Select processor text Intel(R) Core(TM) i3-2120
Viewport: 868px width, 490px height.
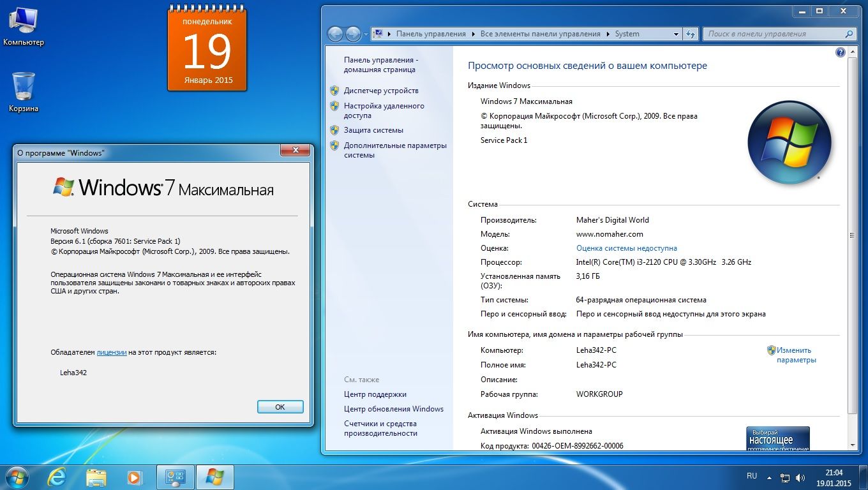click(664, 262)
